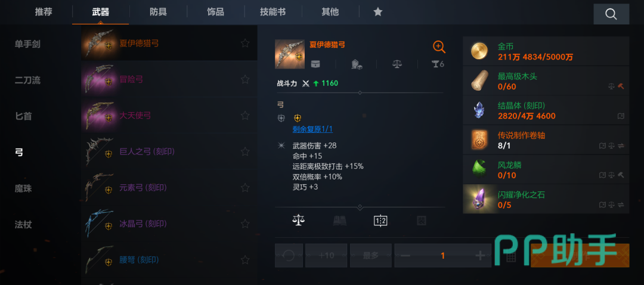This screenshot has width=644, height=285.
Task: Increase craft quantity with plus button
Action: coord(480,255)
